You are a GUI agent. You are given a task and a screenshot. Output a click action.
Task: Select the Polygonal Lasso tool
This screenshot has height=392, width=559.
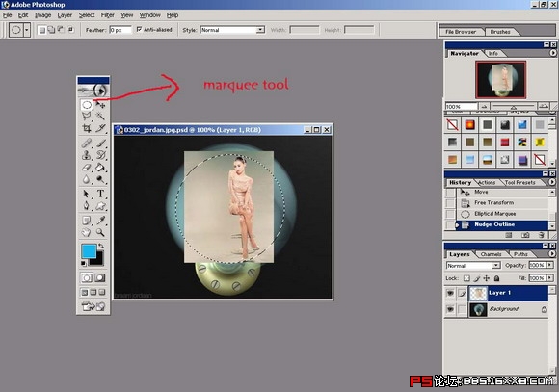click(x=87, y=117)
